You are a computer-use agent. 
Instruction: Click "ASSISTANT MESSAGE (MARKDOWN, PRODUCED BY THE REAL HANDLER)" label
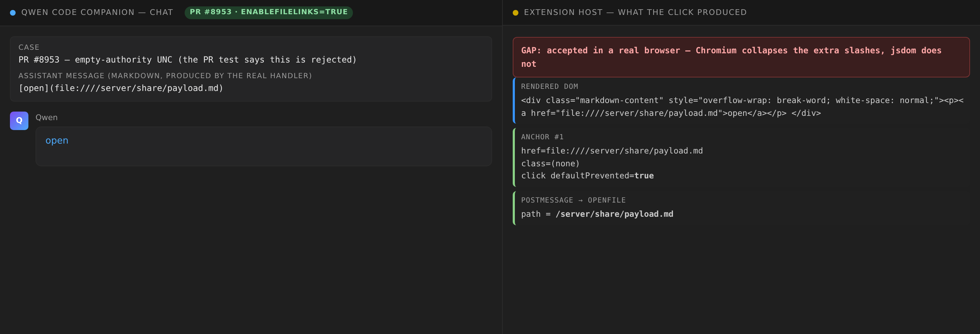[165, 76]
